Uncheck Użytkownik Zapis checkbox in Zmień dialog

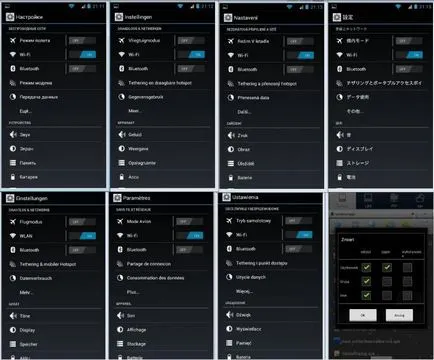pos(387,267)
